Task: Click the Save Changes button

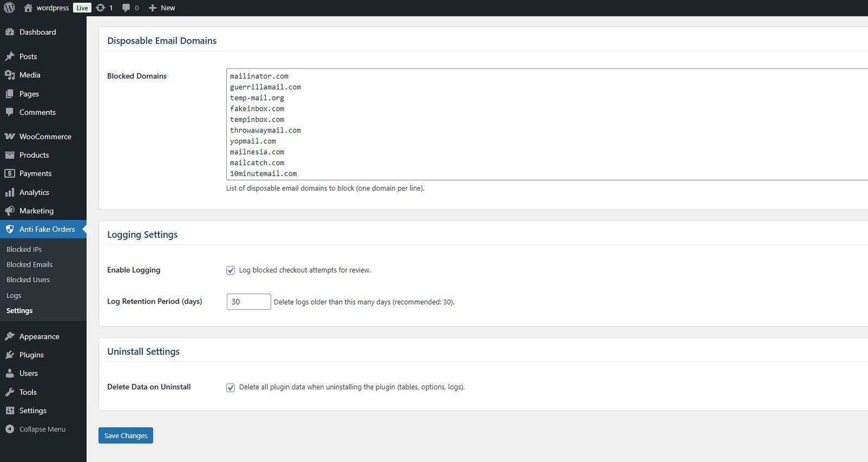Action: click(x=125, y=435)
